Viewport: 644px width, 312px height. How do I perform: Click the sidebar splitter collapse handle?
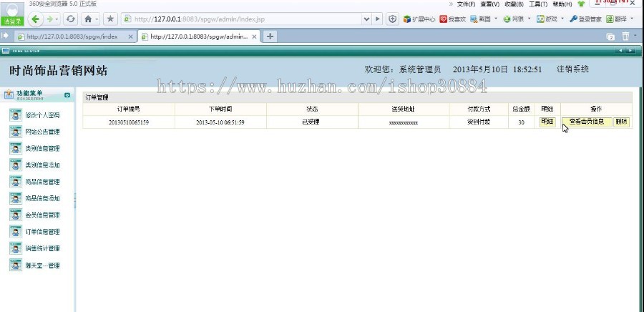click(74, 201)
